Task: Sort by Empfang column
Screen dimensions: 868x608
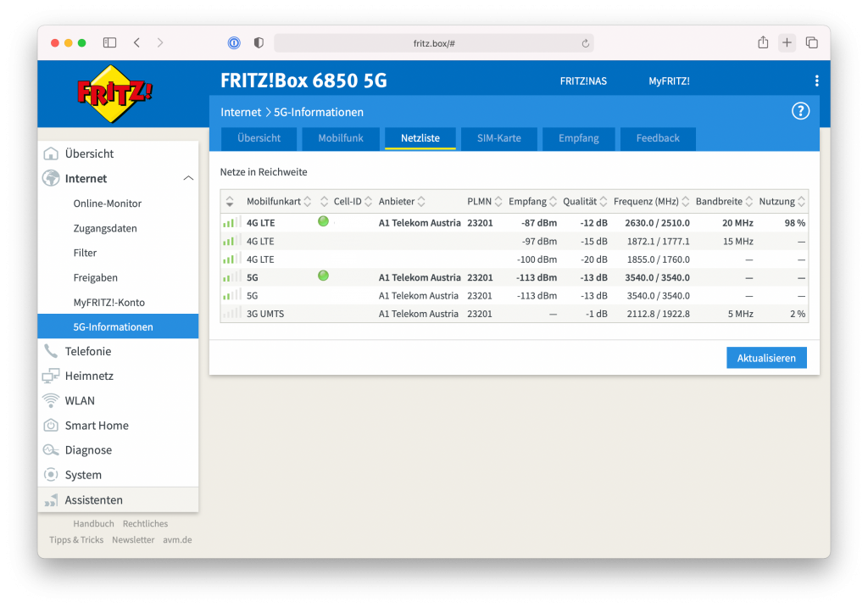Action: [x=532, y=202]
